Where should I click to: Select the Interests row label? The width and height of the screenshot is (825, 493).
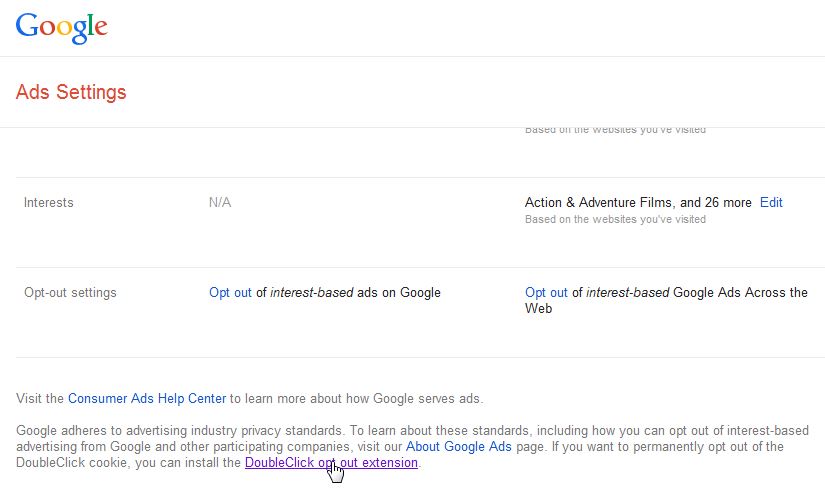[48, 203]
